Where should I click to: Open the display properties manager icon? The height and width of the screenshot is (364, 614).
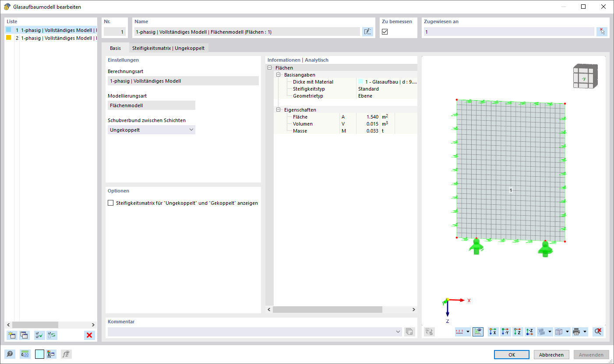tap(51, 354)
